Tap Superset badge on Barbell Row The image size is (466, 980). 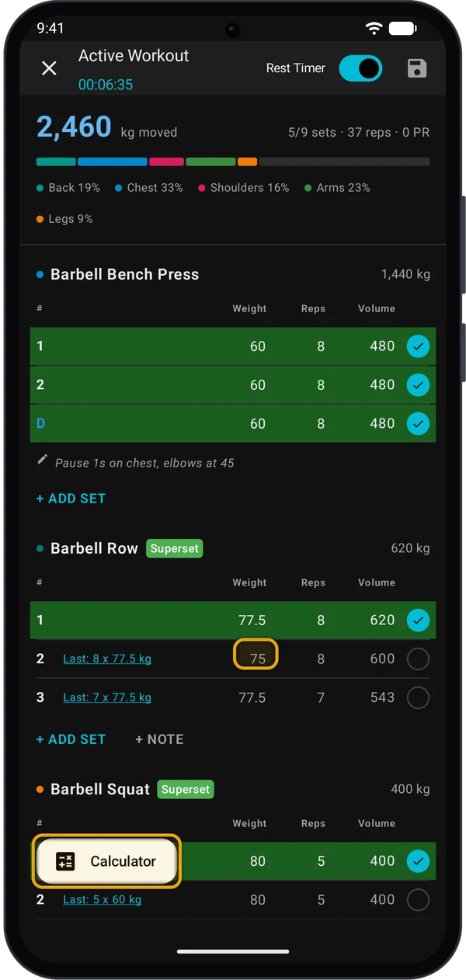(174, 548)
